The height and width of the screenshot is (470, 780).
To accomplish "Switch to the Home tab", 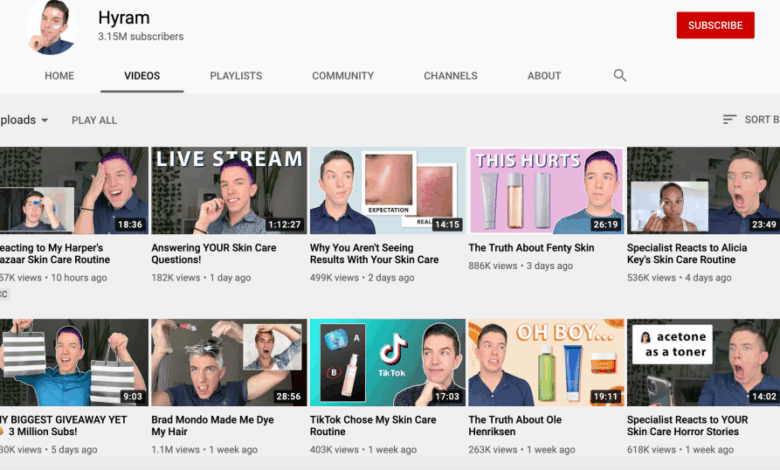I will 59,76.
